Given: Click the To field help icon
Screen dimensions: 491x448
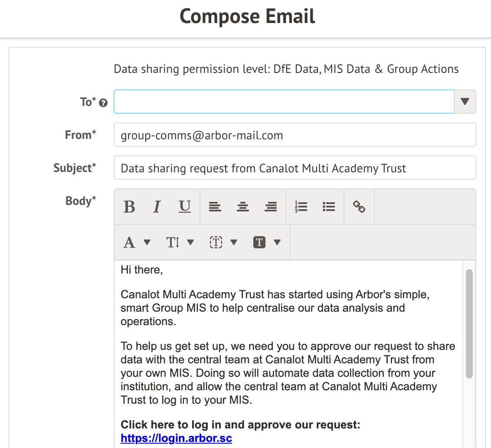Looking at the screenshot, I should pyautogui.click(x=103, y=103).
